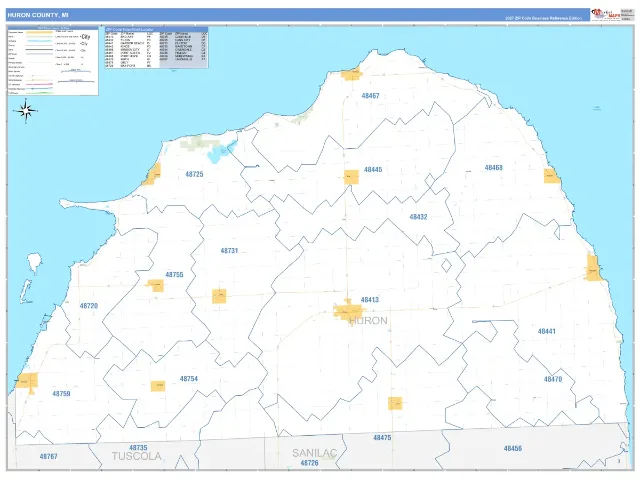
Task: Select ZIP code label 48413
Action: click(370, 300)
